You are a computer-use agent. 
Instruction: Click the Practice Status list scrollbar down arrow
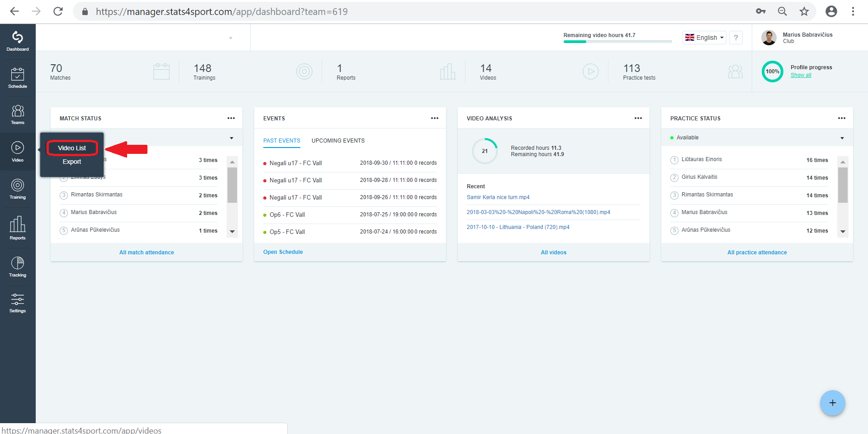pyautogui.click(x=843, y=231)
